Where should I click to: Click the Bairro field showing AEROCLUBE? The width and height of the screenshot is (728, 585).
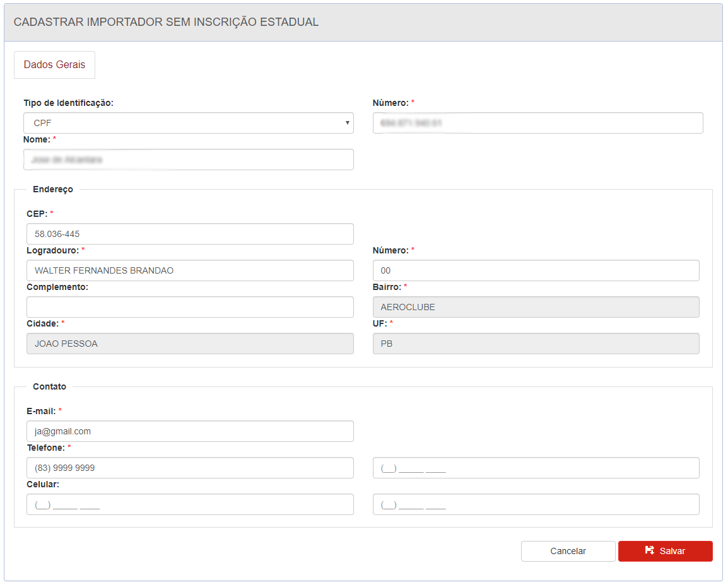[x=536, y=307]
